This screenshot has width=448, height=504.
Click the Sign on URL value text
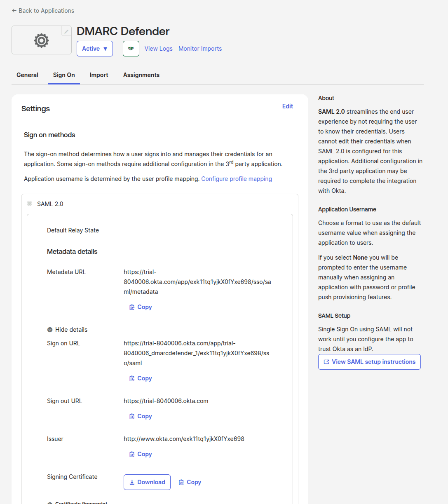(197, 353)
